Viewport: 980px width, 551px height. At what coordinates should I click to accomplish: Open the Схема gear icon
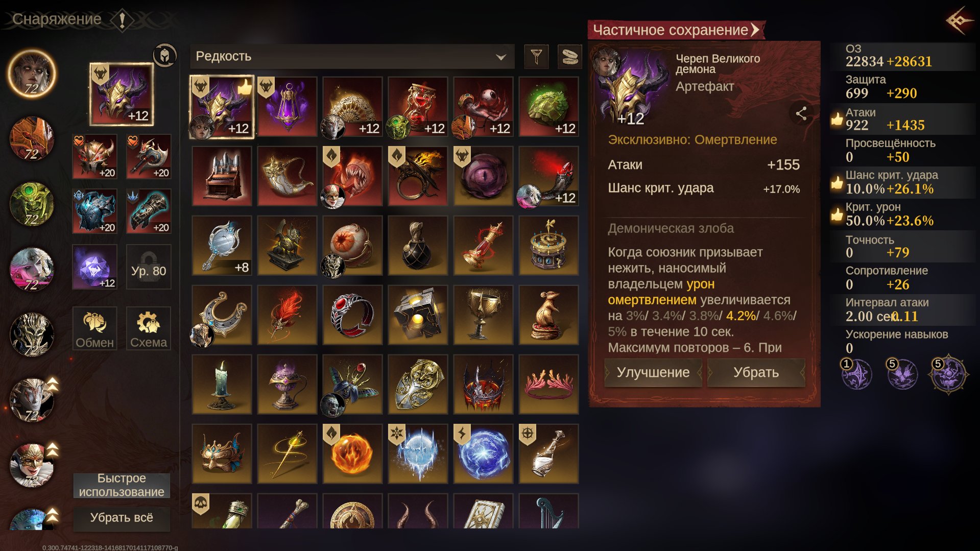coord(149,328)
